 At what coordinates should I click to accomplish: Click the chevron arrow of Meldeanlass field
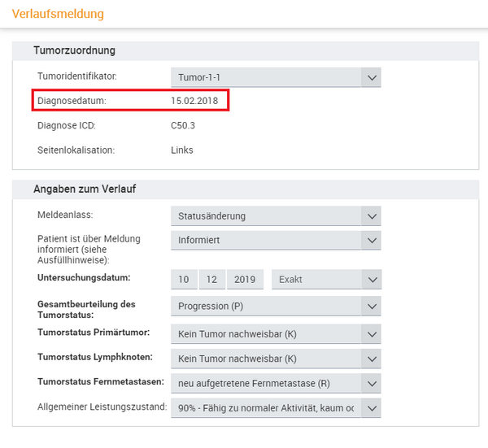click(x=372, y=216)
